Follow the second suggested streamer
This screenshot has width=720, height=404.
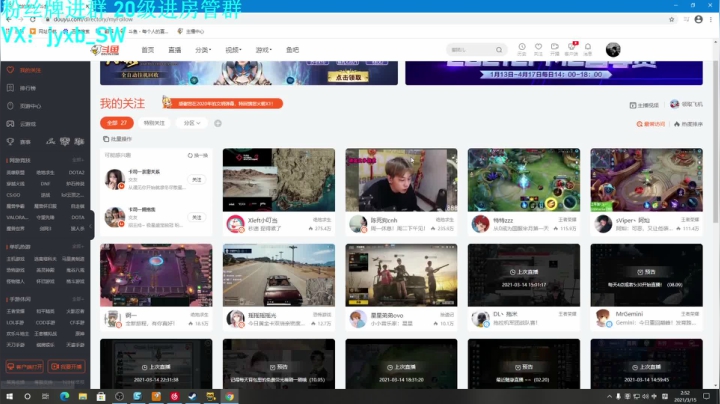[x=197, y=217]
